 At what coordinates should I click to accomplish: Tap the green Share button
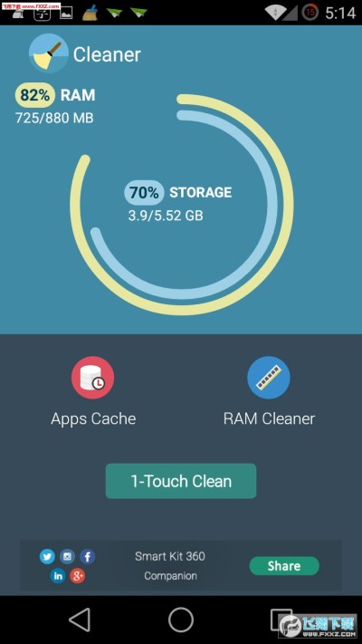[284, 566]
